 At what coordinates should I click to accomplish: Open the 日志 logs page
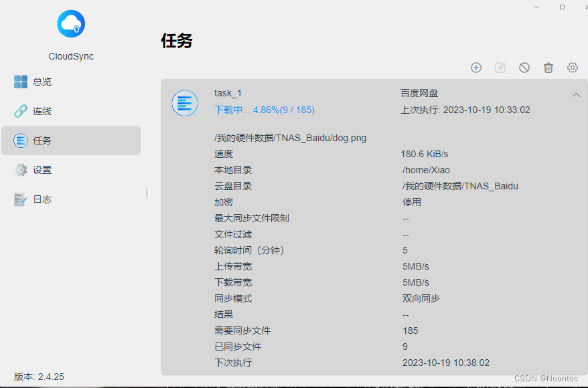(x=71, y=199)
